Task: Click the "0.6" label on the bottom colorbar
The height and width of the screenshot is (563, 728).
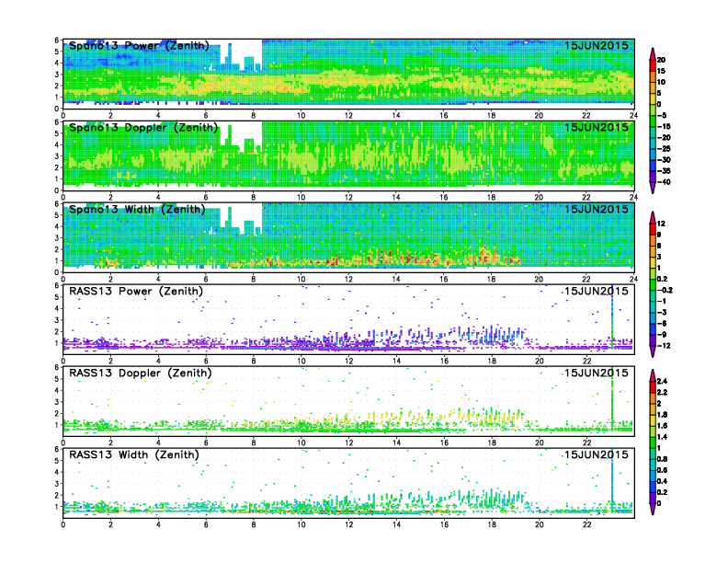Action: point(662,470)
